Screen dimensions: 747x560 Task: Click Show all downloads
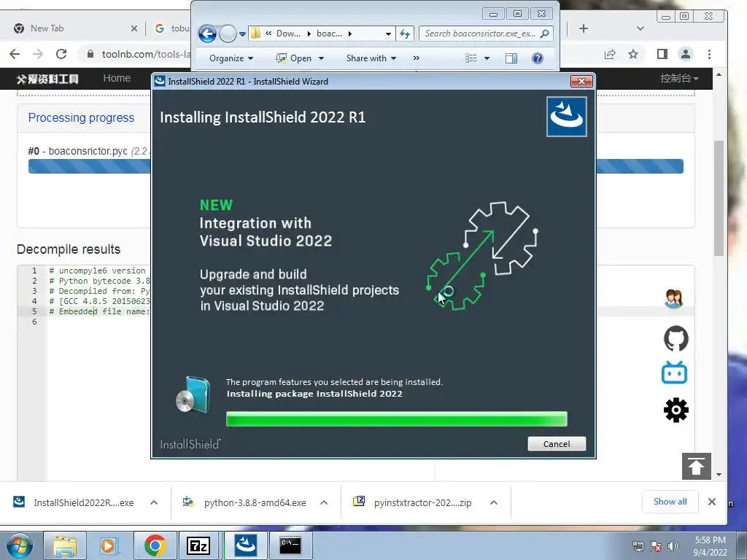pos(670,502)
